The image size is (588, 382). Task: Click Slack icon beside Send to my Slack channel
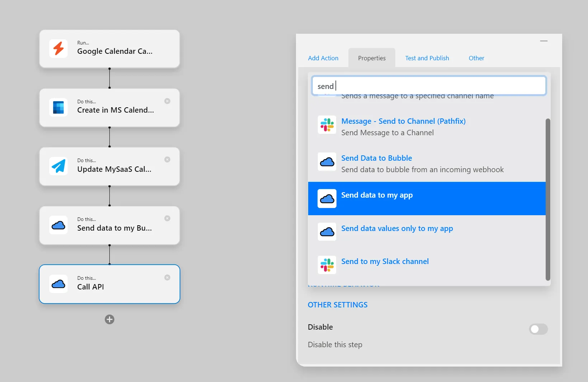(327, 265)
